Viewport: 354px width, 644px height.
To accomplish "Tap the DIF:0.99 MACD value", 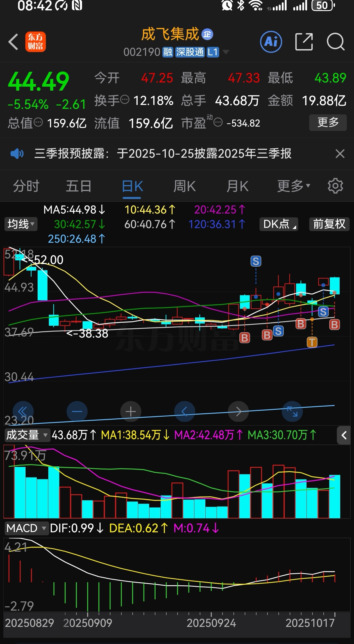I will (77, 528).
